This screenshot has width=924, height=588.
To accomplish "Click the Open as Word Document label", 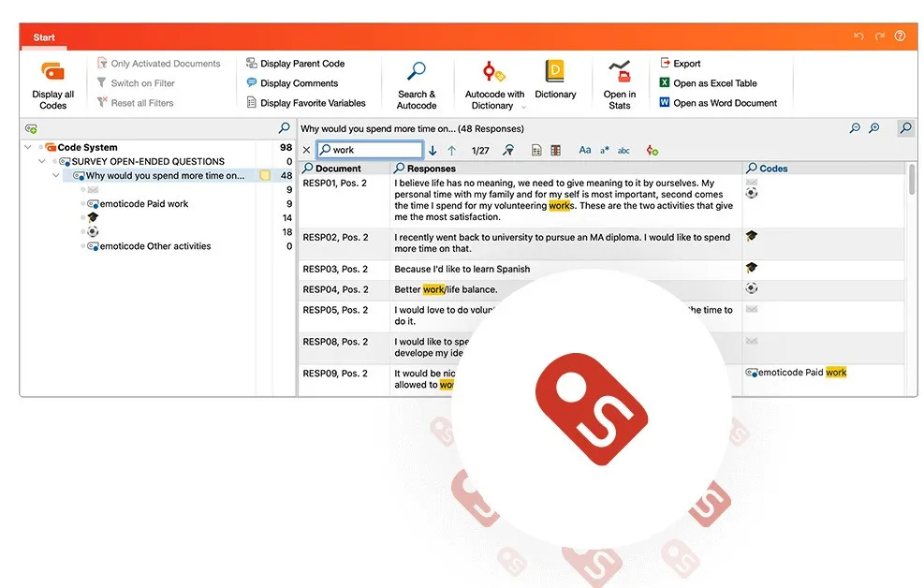I will click(x=725, y=102).
